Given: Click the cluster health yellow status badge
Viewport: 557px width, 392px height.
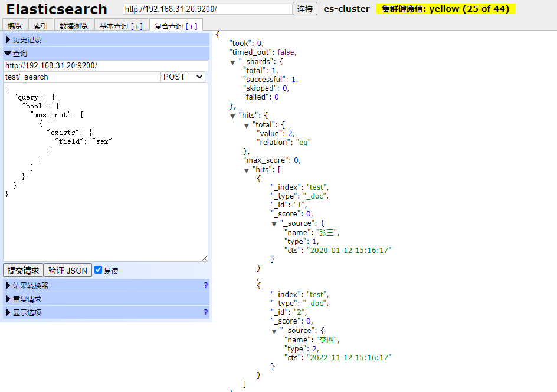Looking at the screenshot, I should click(445, 9).
